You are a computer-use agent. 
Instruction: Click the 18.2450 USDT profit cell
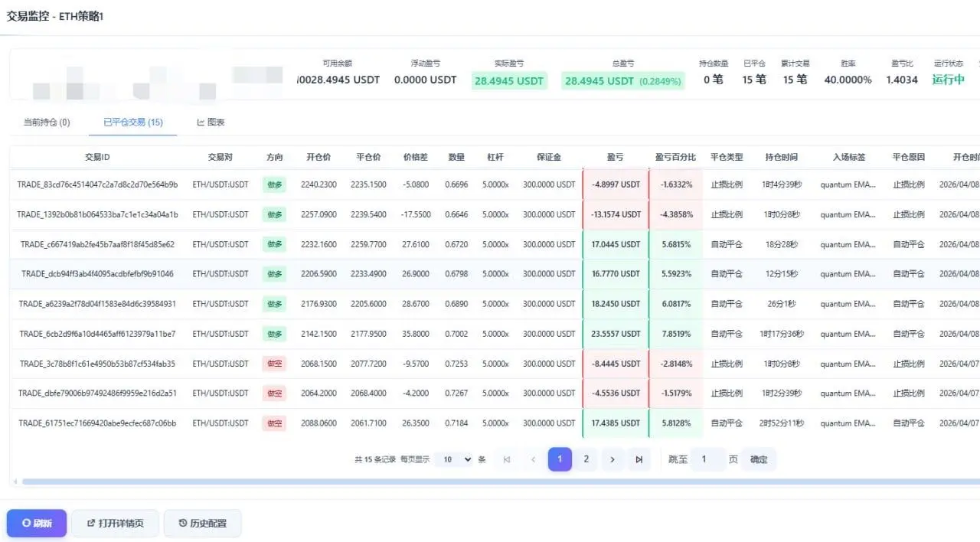point(616,304)
